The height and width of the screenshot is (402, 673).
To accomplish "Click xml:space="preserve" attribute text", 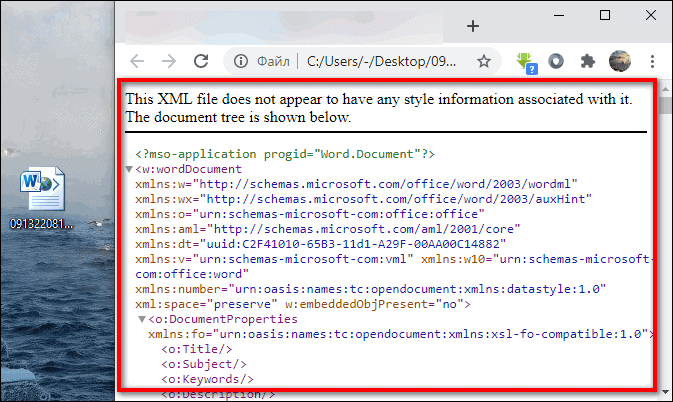I will click(x=206, y=304).
